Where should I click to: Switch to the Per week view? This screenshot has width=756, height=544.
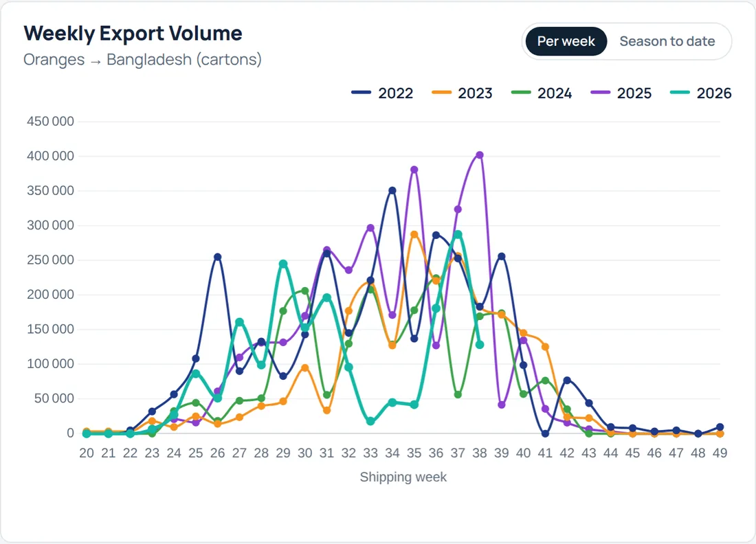coord(566,41)
